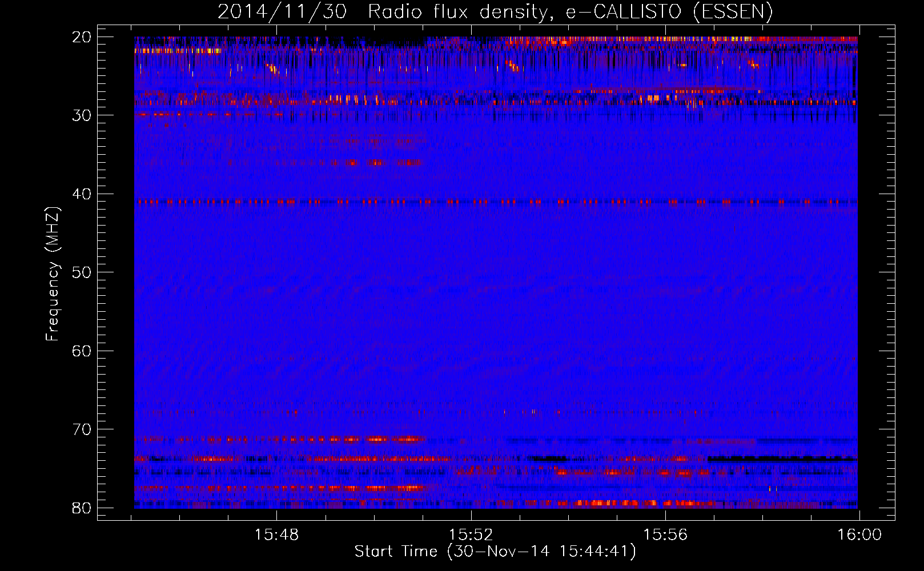Click the 20 frequency tick label
Viewport: 924px width, 571px height.
click(82, 37)
